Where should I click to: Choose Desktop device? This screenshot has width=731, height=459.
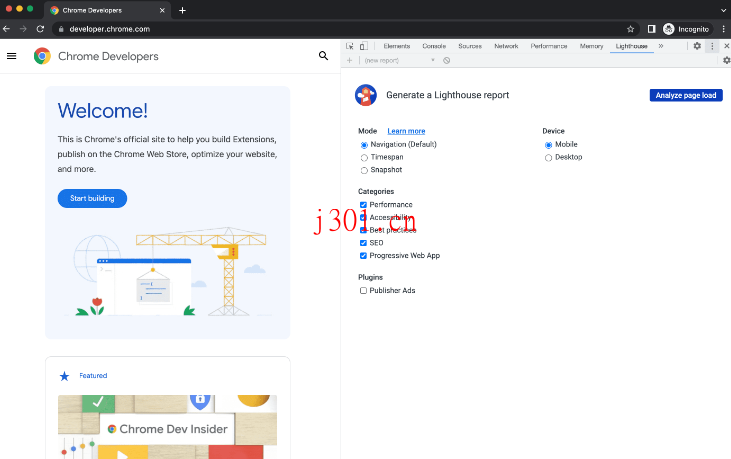tap(548, 158)
